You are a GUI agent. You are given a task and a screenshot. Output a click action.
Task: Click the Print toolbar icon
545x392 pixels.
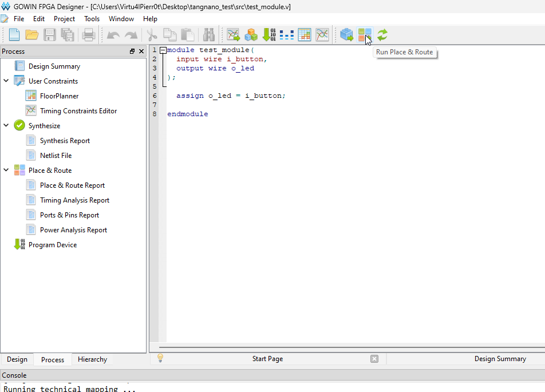pyautogui.click(x=89, y=35)
